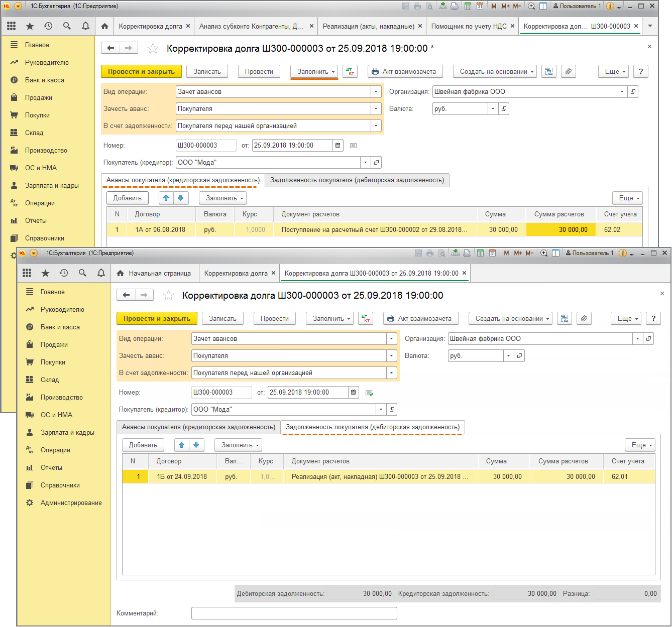Open the sections menu grid in the front window
The height and width of the screenshot is (627, 672).
pyautogui.click(x=27, y=273)
